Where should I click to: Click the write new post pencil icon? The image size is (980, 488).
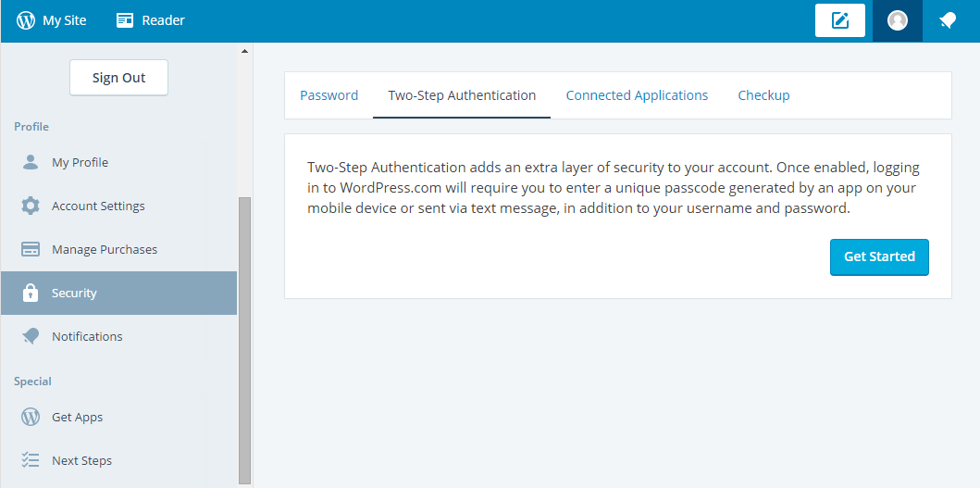click(x=840, y=20)
